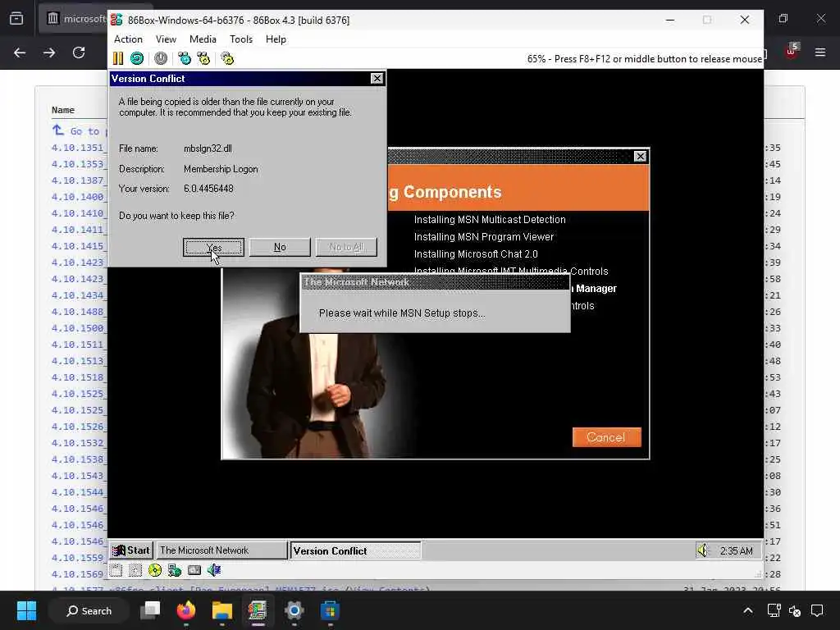Open File Explorer from the taskbar

click(x=221, y=610)
